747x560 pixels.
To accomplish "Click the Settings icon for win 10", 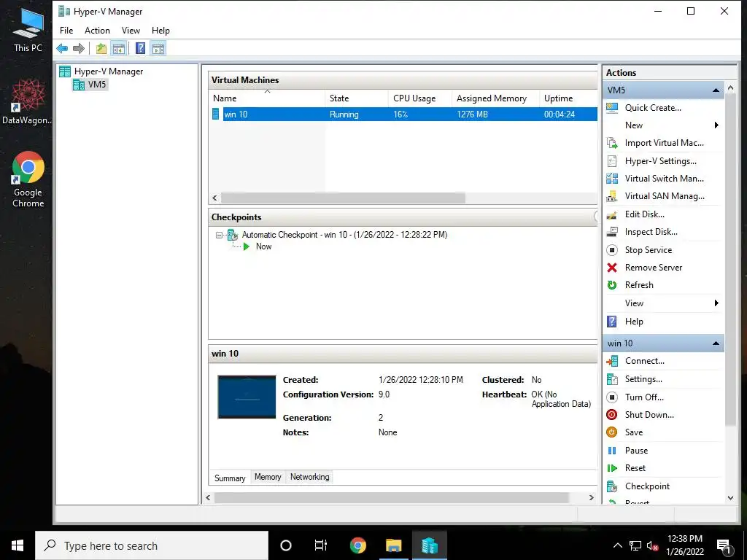I will [612, 379].
